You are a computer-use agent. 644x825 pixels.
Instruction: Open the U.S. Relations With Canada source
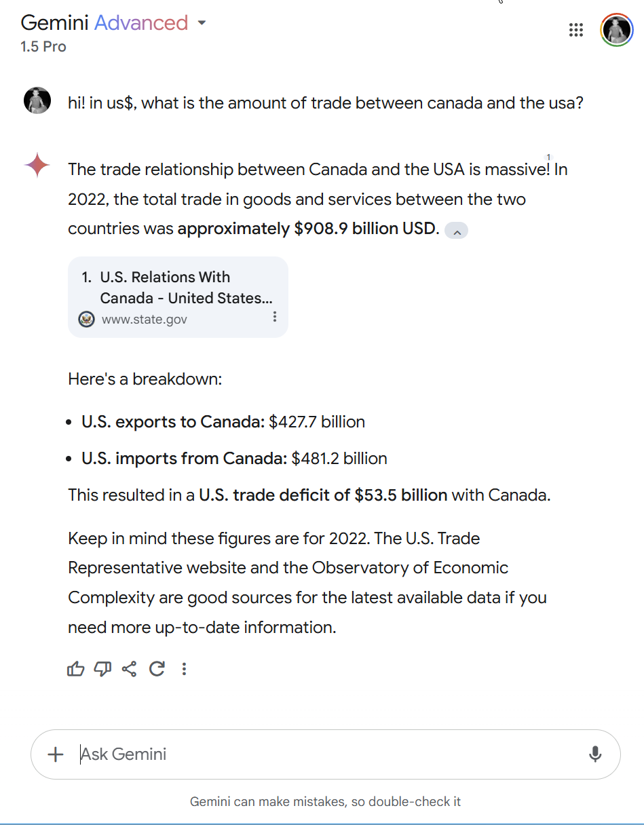178,288
